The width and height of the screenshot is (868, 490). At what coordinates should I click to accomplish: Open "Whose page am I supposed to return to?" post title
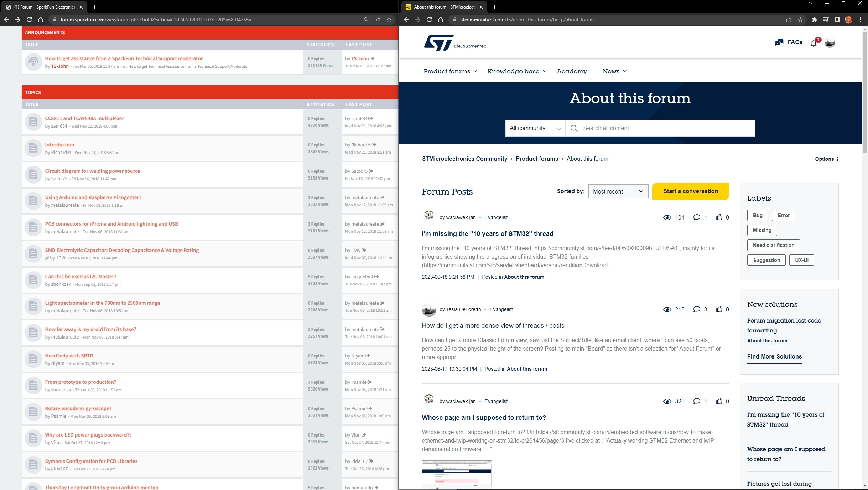point(484,418)
